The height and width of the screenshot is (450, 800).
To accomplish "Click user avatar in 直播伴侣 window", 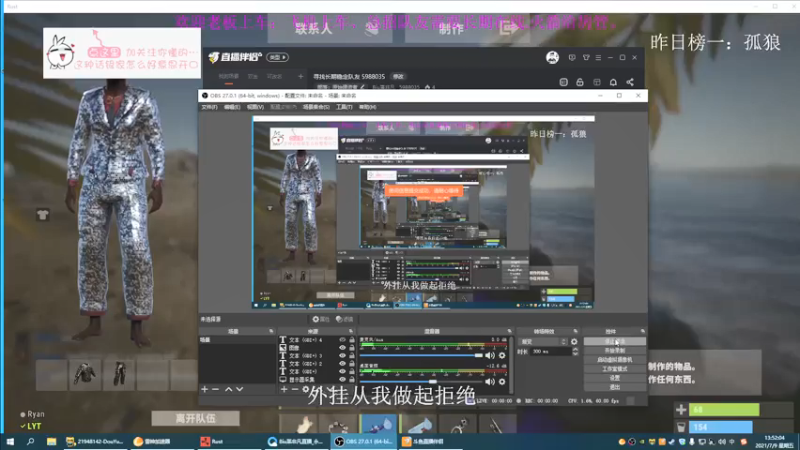I will [x=552, y=58].
